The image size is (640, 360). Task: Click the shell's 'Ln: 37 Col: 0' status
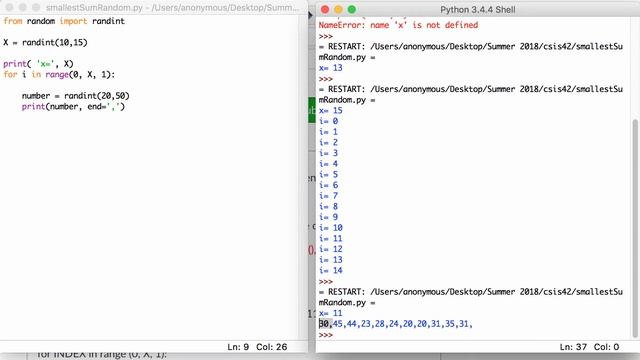point(589,347)
